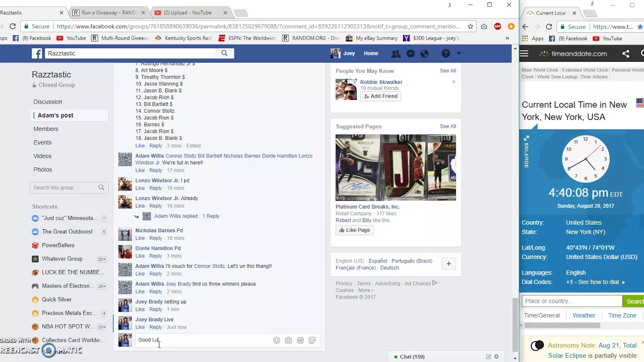This screenshot has width=644, height=362.
Task: Click the share icon on timeanddate
Action: pos(626,54)
